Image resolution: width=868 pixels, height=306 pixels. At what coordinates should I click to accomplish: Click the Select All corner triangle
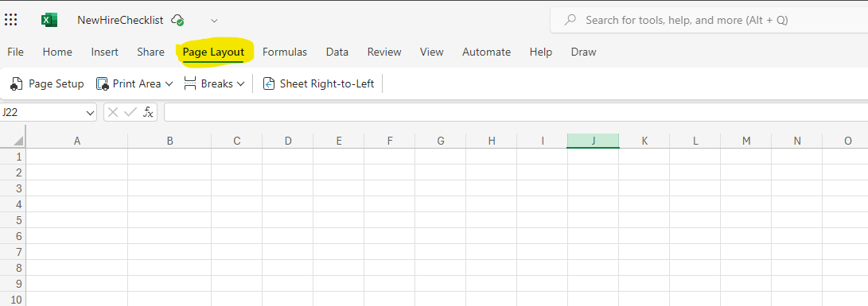click(18, 141)
